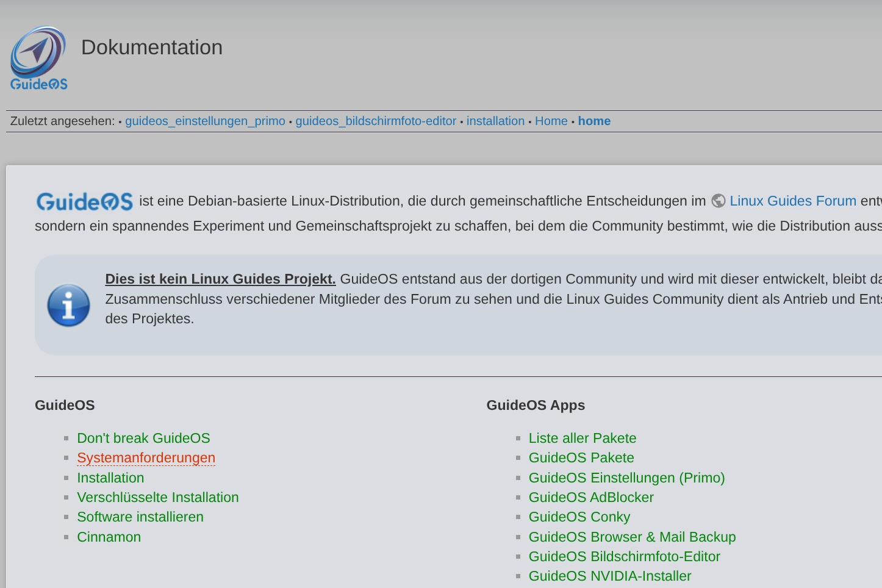Go to Software installieren page
The height and width of the screenshot is (588, 882).
(140, 517)
